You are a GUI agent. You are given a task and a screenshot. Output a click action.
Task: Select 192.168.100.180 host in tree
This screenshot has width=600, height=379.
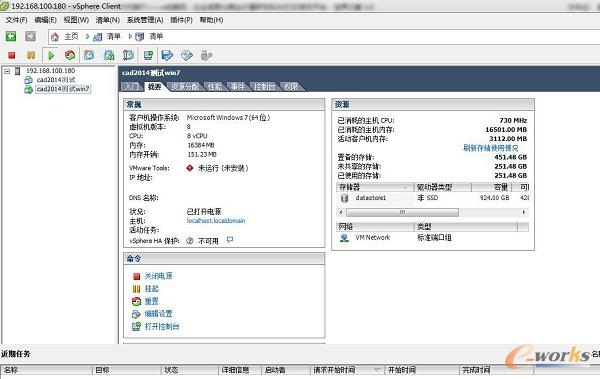coord(51,71)
